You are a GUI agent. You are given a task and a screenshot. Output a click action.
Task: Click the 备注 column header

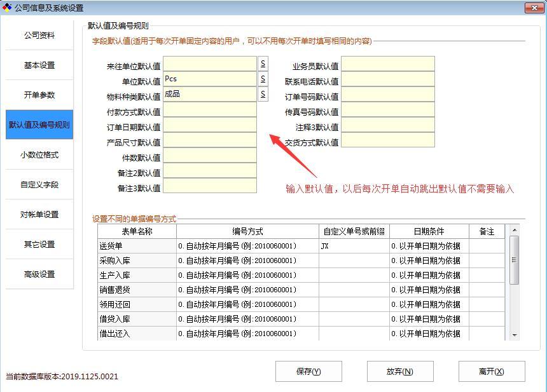pyautogui.click(x=487, y=231)
